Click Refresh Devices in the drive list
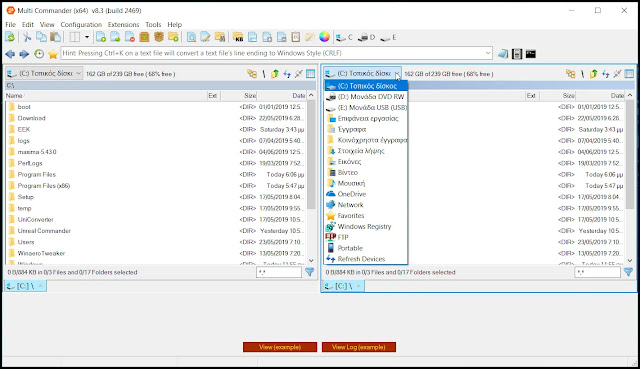Image resolution: width=640 pixels, height=369 pixels. (x=366, y=259)
